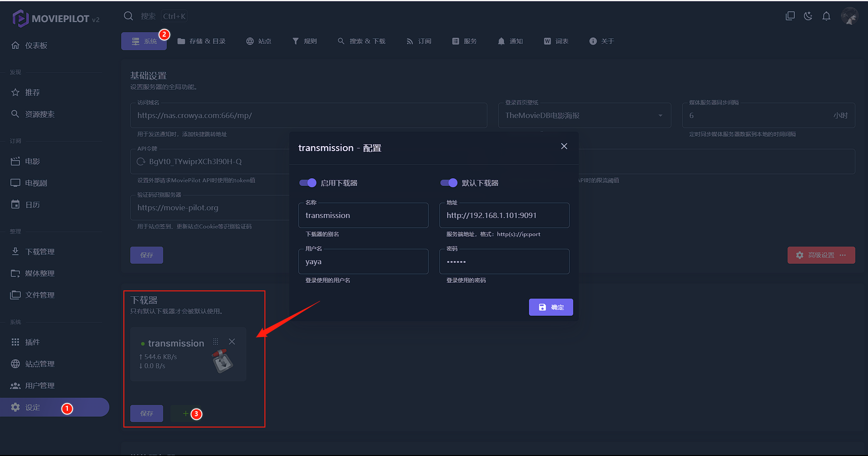Open 设定 settings in sidebar

(54, 407)
